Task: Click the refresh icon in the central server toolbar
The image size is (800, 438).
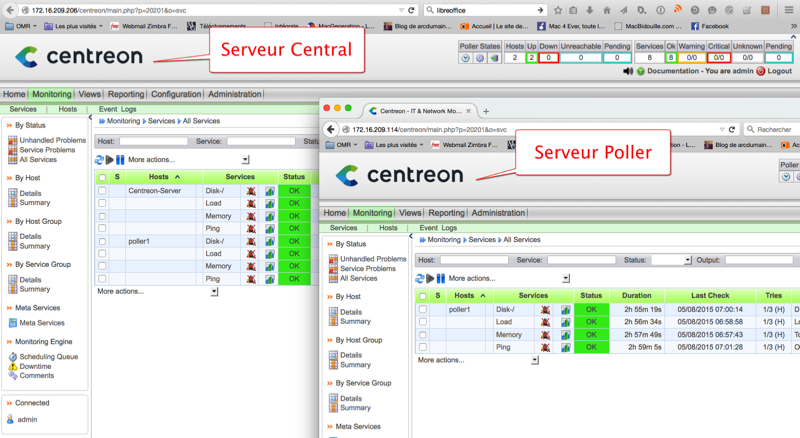Action: [x=99, y=160]
